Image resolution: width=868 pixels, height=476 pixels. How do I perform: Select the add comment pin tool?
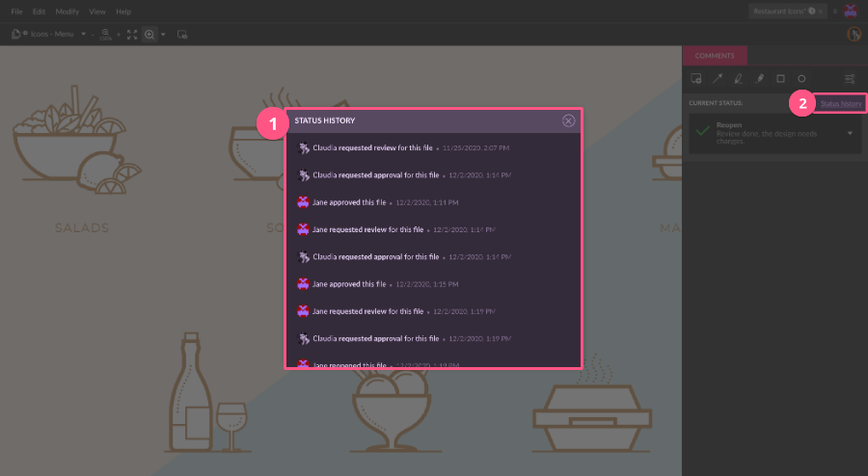(696, 78)
